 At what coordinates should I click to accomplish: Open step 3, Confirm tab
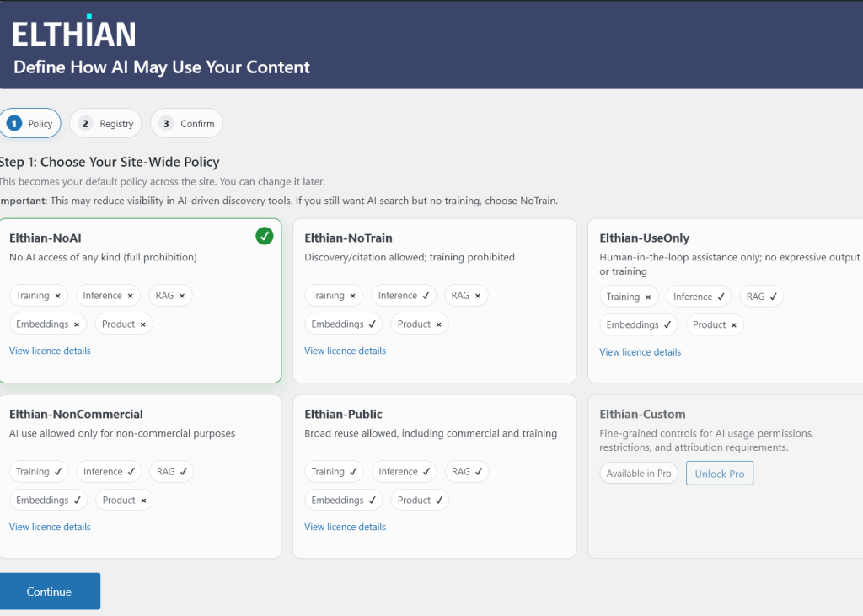(187, 123)
